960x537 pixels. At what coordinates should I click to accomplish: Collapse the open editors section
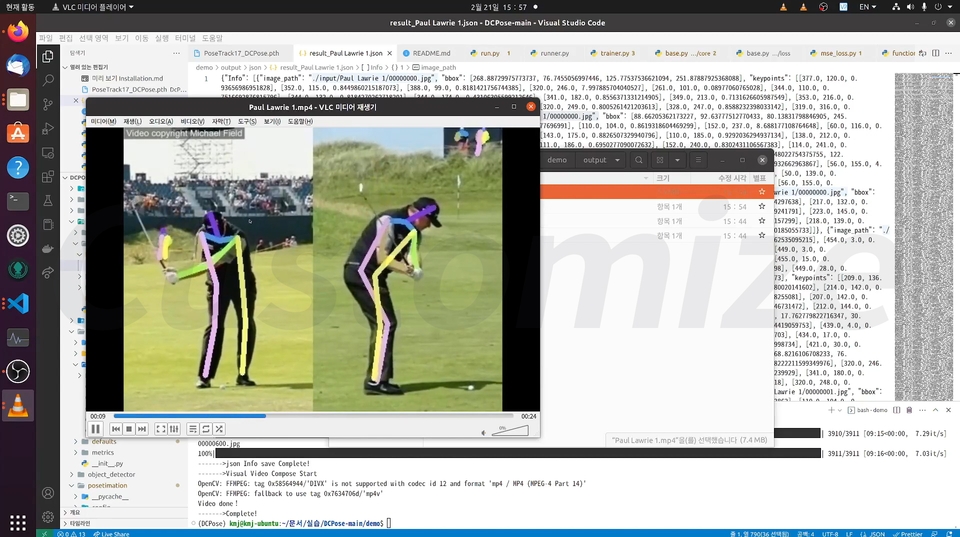tap(66, 67)
